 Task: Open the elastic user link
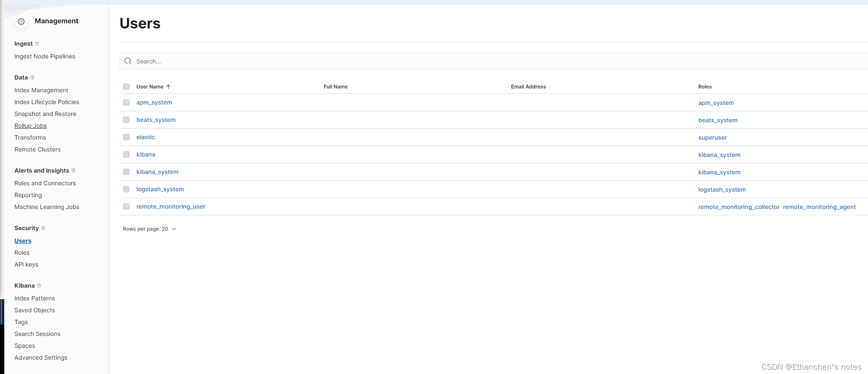(x=146, y=137)
